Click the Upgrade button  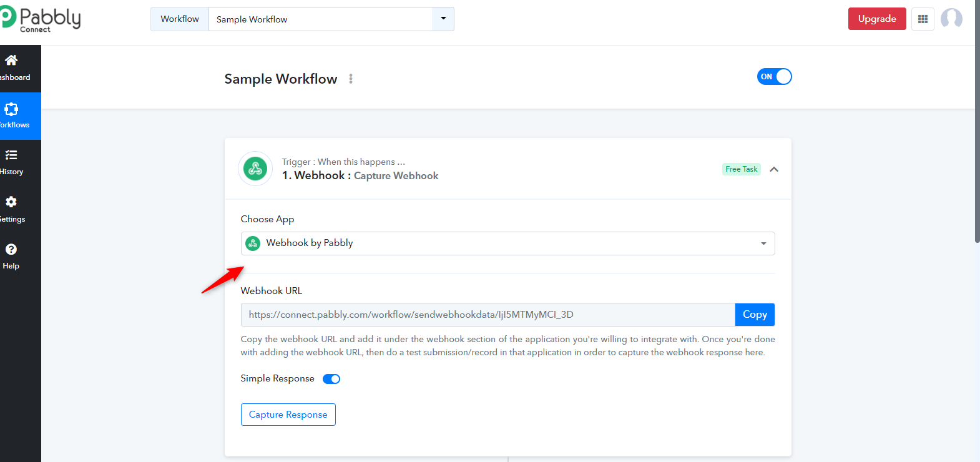point(877,19)
